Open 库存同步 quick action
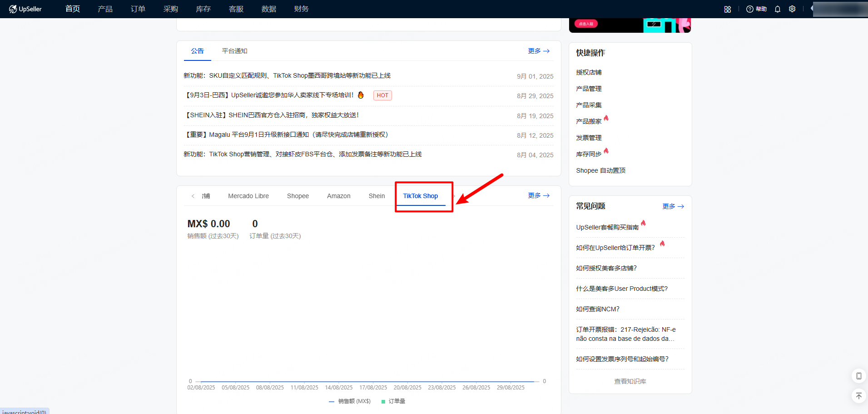This screenshot has width=868, height=414. point(589,154)
